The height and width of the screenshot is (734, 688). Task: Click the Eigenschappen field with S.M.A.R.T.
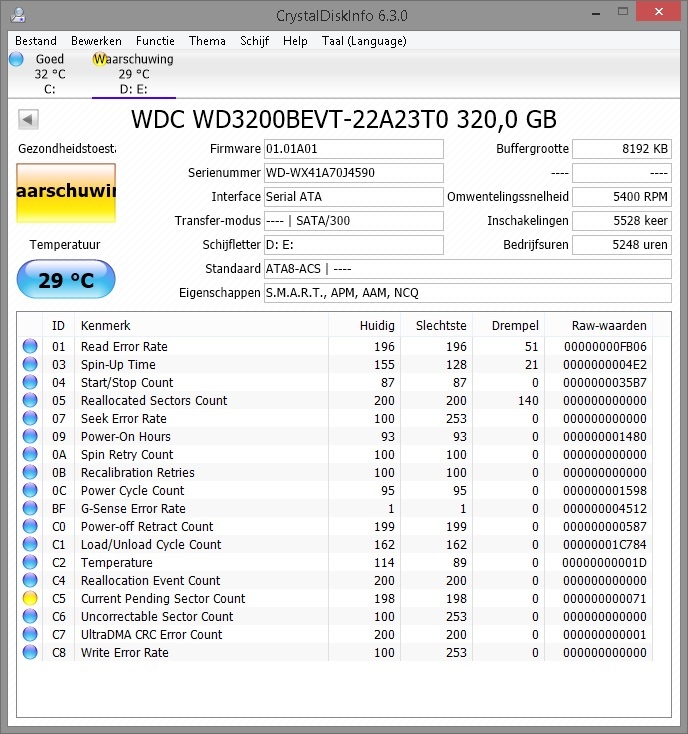[468, 293]
